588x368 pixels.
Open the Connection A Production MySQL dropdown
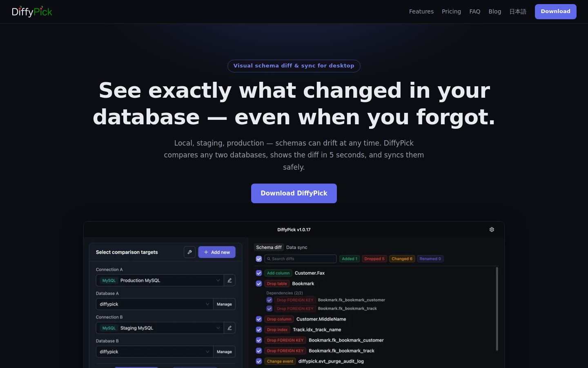(160, 280)
